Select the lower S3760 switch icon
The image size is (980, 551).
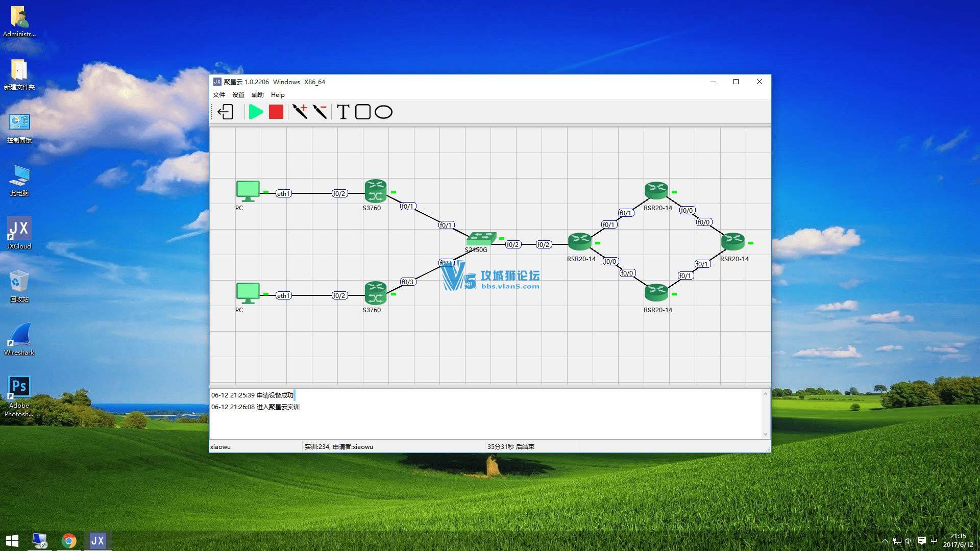click(376, 293)
